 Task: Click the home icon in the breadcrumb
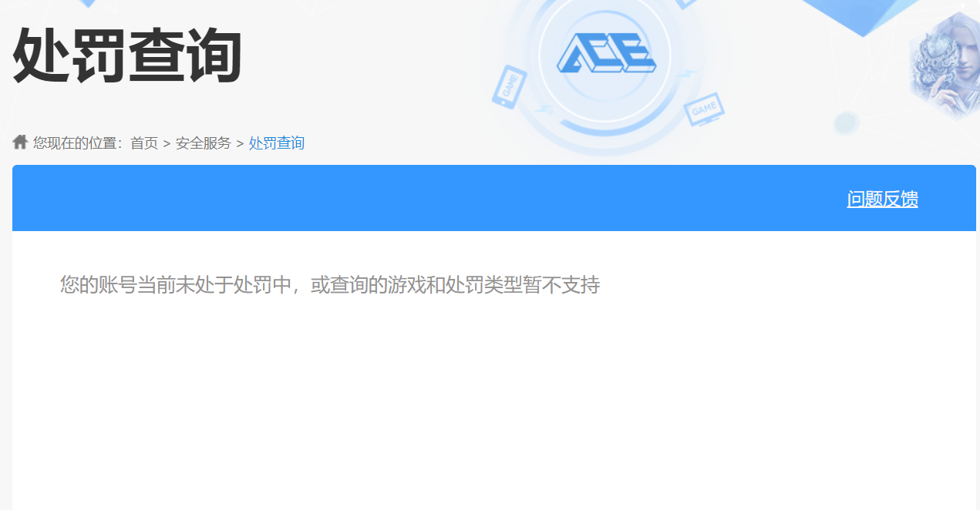pyautogui.click(x=20, y=142)
